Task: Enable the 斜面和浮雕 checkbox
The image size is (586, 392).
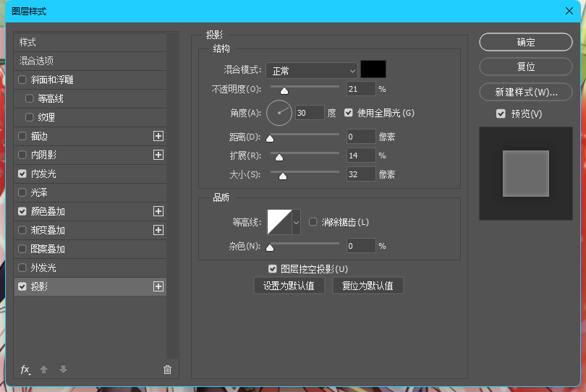Action: point(22,80)
